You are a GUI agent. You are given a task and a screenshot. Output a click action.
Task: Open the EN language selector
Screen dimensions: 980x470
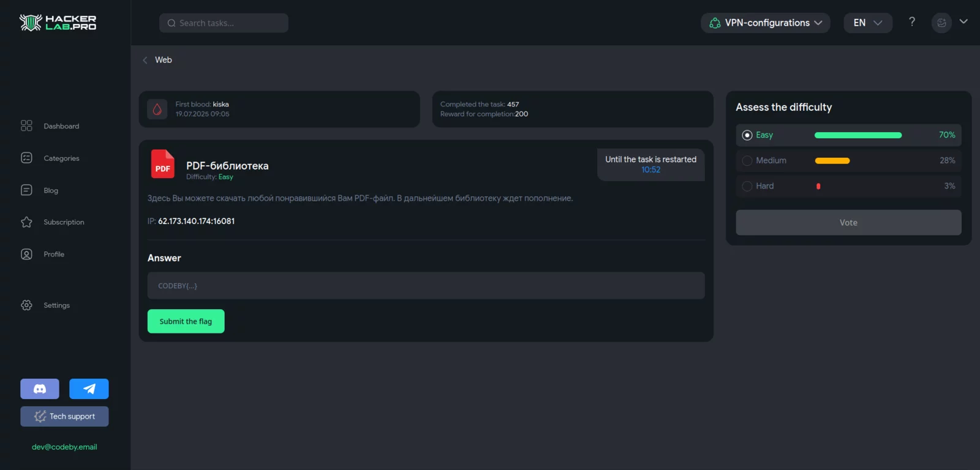[x=867, y=23]
